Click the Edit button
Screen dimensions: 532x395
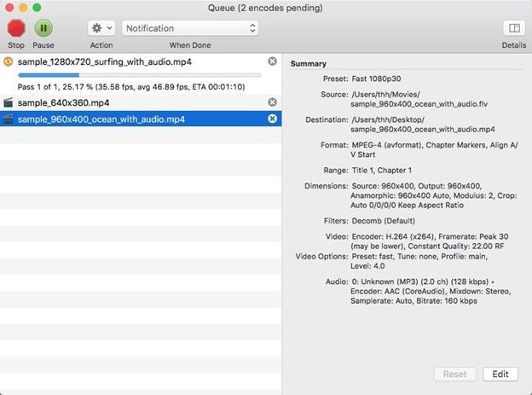click(500, 375)
